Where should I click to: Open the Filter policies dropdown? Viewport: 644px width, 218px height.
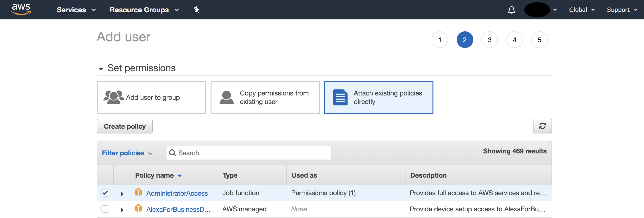pos(127,153)
